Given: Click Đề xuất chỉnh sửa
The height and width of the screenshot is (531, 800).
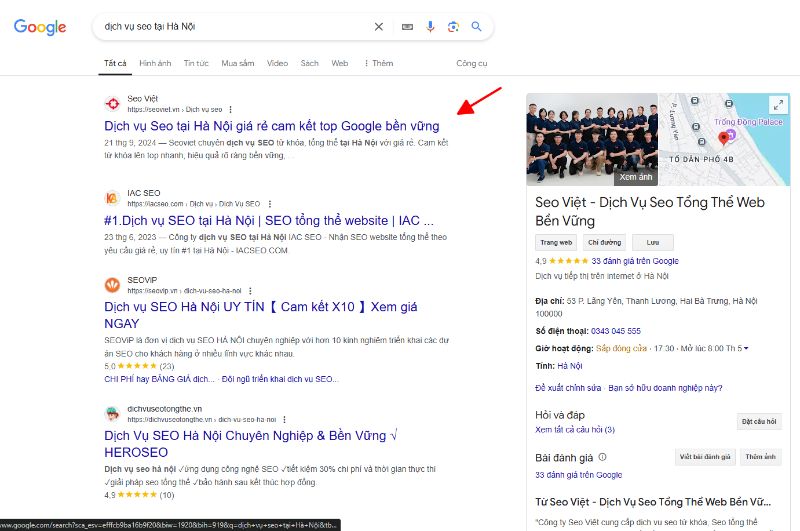Looking at the screenshot, I should [x=568, y=388].
